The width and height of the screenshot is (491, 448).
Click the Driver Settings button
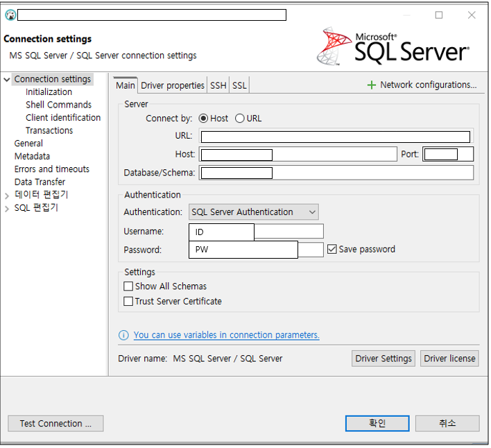coord(384,359)
